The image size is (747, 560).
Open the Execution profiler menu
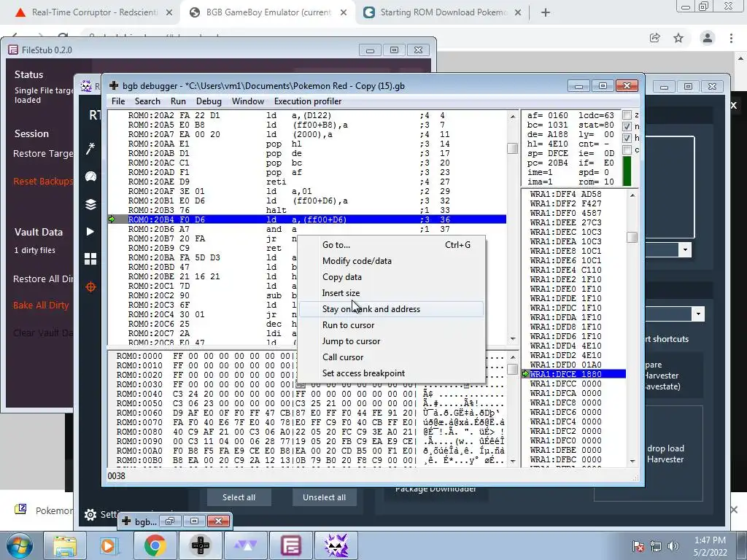point(307,101)
